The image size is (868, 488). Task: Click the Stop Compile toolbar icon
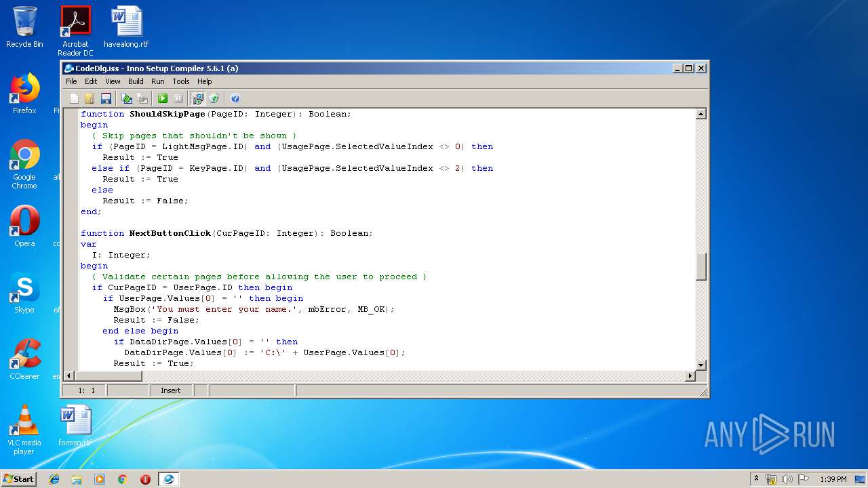[x=142, y=98]
